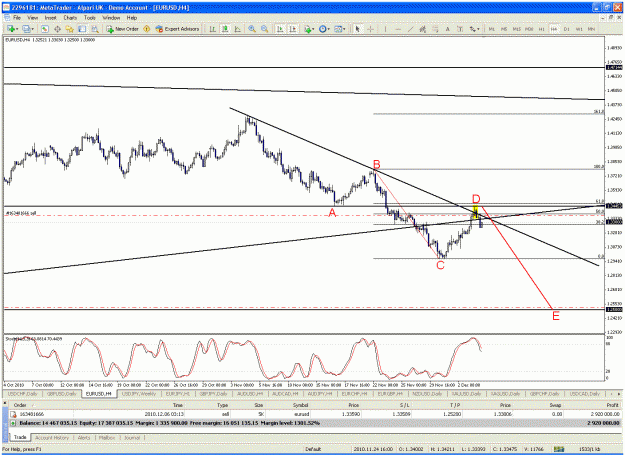This screenshot has width=625, height=455.
Task: Toggle the MN timeframe button
Action: click(591, 29)
